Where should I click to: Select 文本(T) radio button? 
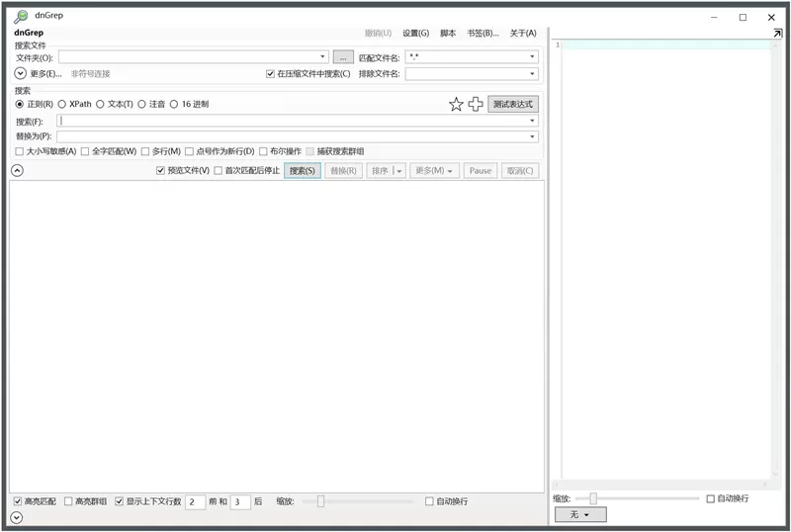[100, 104]
